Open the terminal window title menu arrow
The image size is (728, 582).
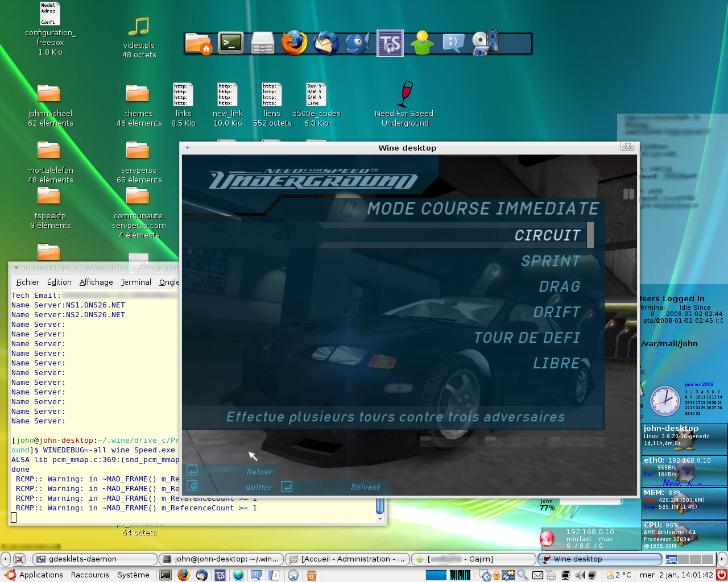tap(16, 268)
